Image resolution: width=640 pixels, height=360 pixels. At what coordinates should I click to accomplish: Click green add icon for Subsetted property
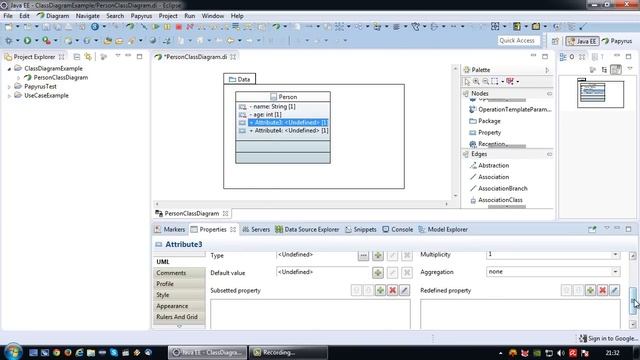coord(380,290)
